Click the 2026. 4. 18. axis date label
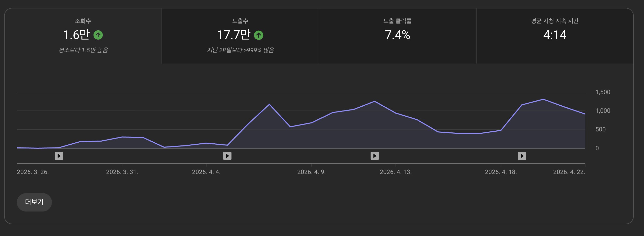 [x=501, y=172]
